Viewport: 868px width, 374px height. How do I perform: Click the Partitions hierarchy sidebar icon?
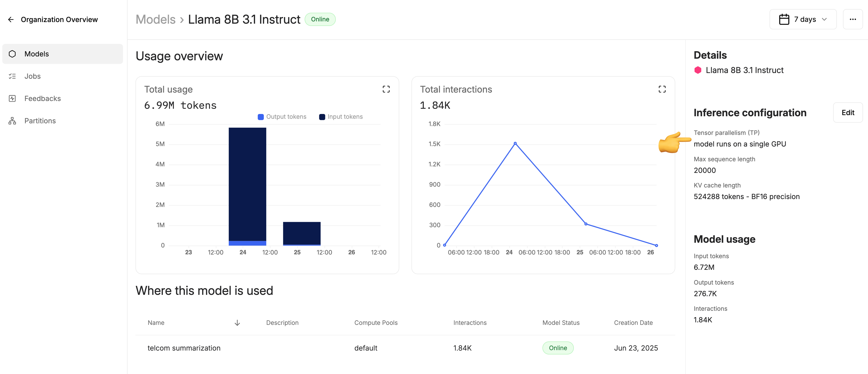(13, 121)
